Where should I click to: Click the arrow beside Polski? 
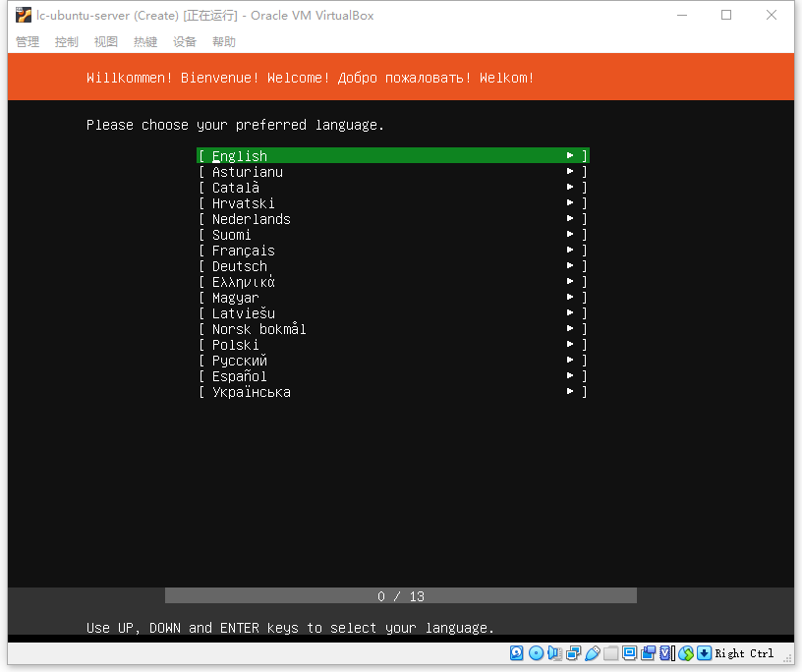570,344
